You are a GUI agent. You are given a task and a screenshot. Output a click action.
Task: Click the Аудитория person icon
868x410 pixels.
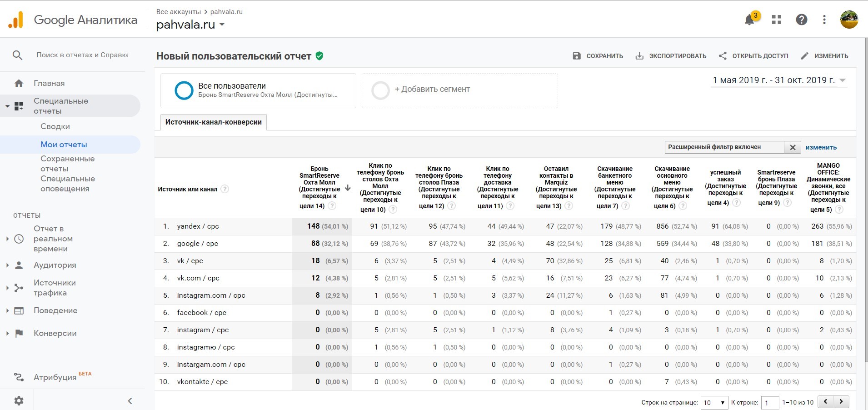(19, 265)
